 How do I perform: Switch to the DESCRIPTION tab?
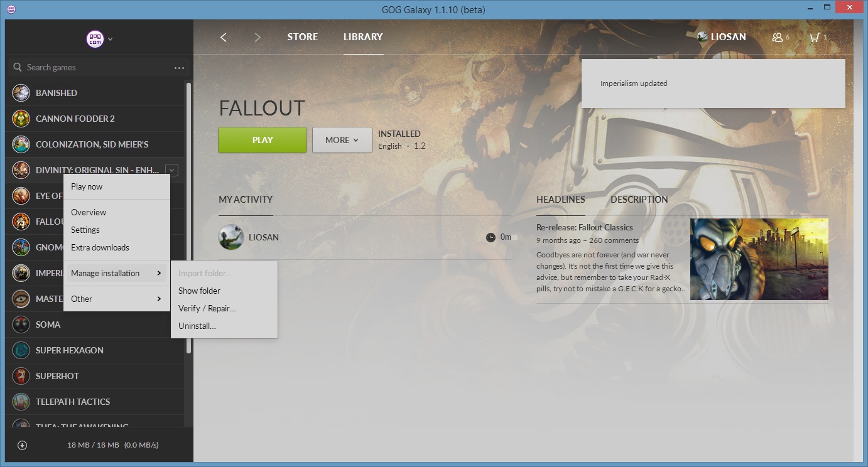point(639,200)
